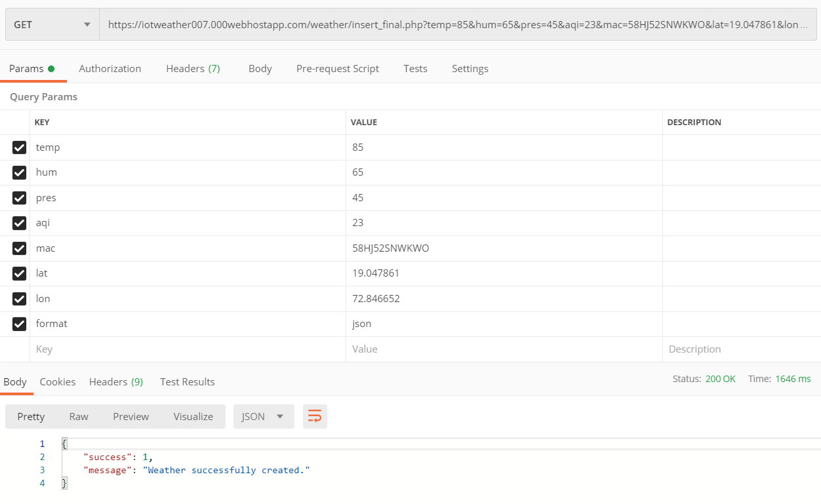Click the wrap lines icon in response toolbar
This screenshot has height=504, width=821.
[x=315, y=417]
